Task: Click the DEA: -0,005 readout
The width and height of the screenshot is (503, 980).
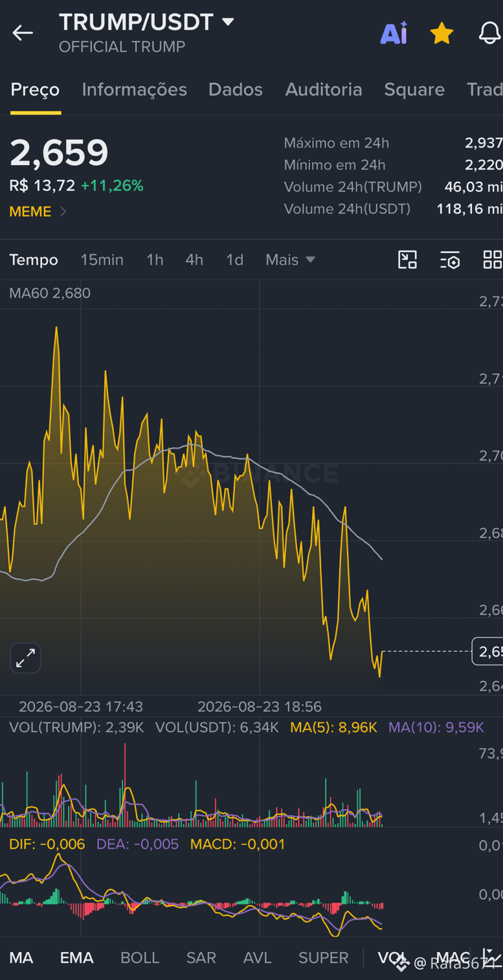Action: coord(137,844)
